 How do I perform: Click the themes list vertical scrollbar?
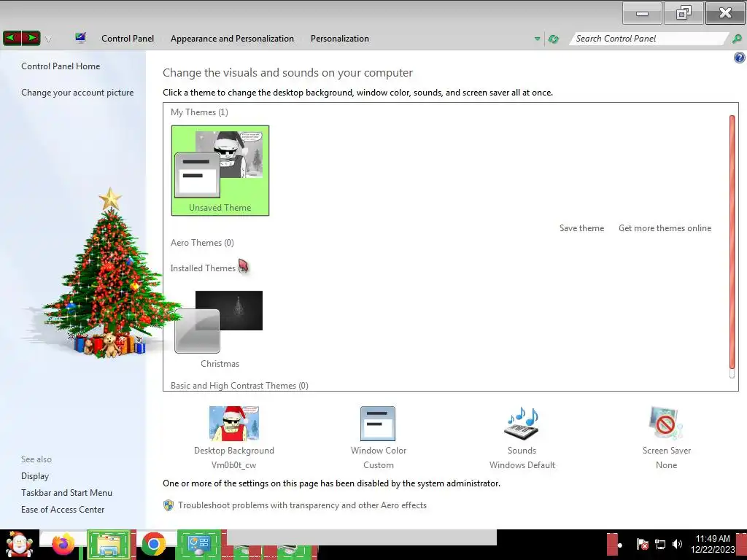732,241
